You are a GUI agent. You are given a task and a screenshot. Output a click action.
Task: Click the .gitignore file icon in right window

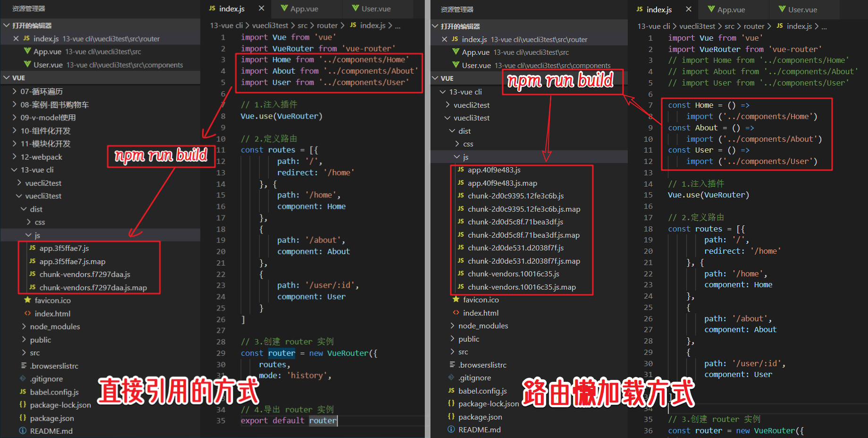click(452, 378)
